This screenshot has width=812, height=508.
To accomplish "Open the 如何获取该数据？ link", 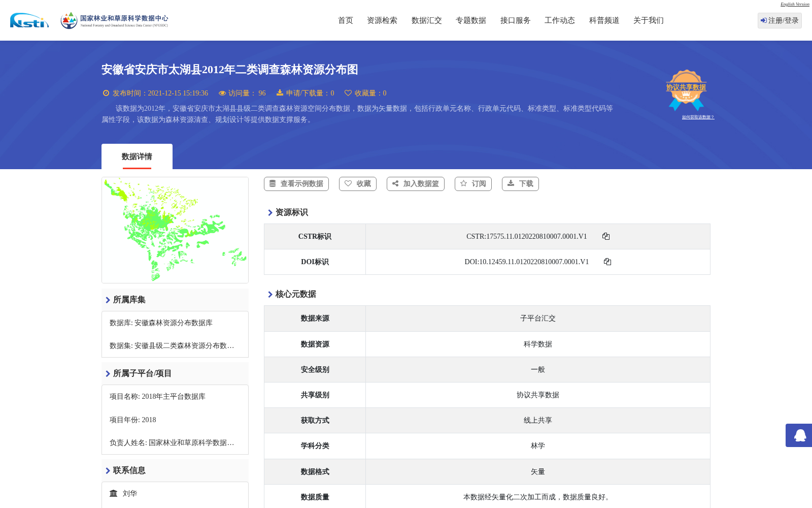I will click(x=698, y=117).
